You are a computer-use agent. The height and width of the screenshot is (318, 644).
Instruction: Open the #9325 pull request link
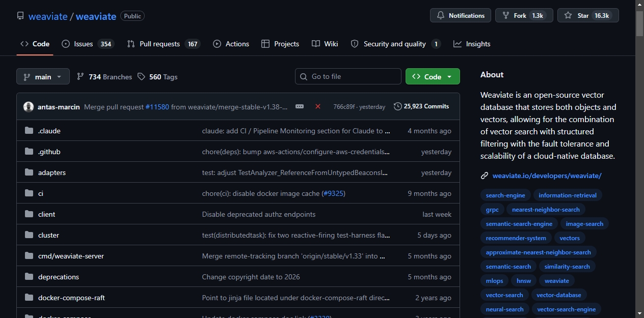333,193
